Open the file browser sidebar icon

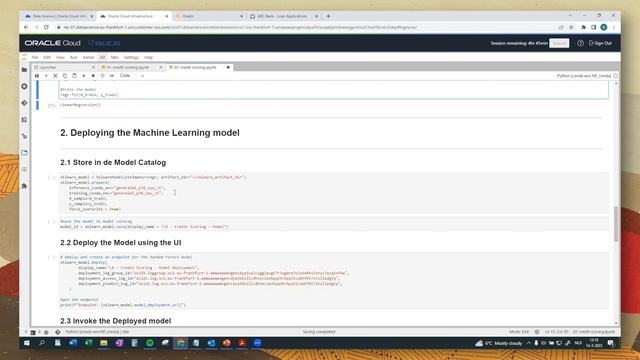pos(24,70)
